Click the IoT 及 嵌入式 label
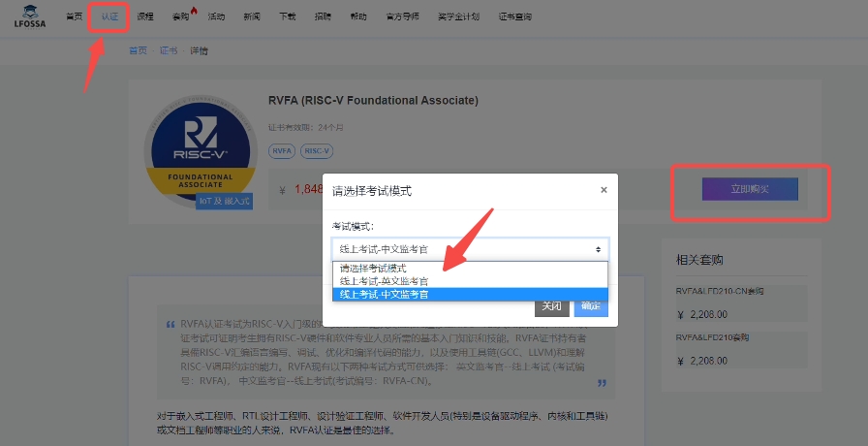868x446 pixels. [x=224, y=201]
